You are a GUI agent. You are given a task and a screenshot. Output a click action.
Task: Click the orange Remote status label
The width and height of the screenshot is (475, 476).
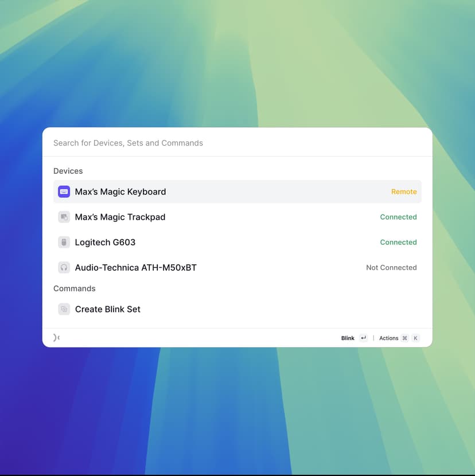pyautogui.click(x=404, y=192)
